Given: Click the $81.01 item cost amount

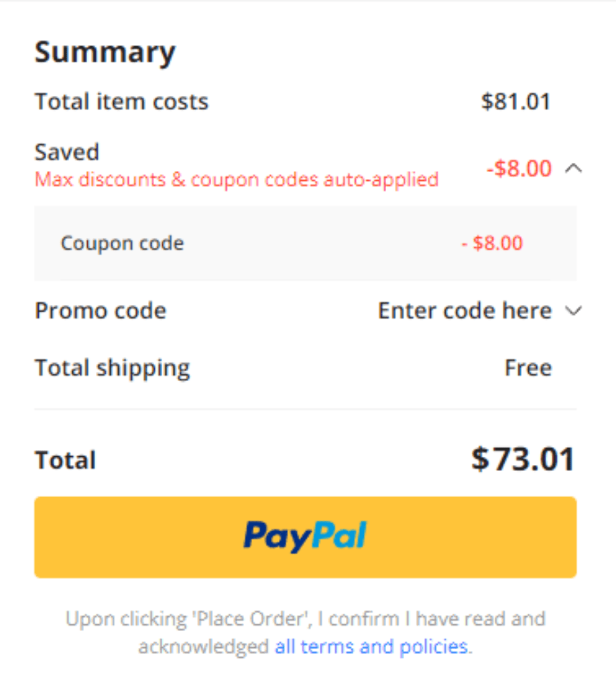Looking at the screenshot, I should coord(515,102).
